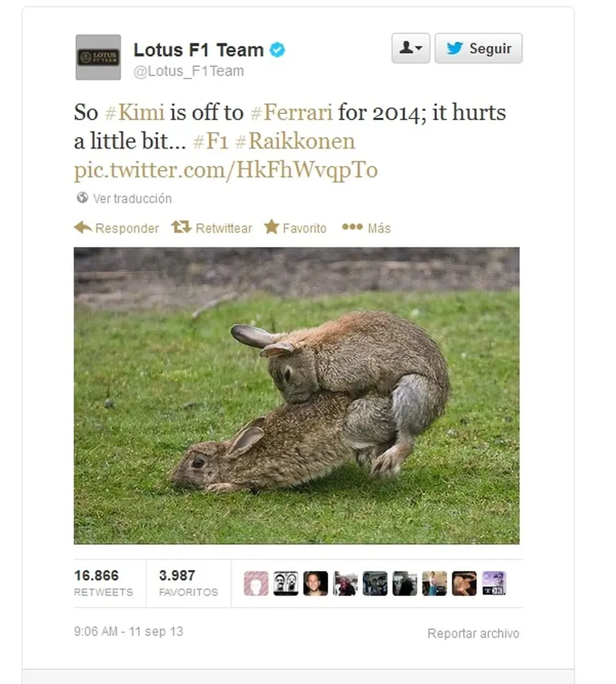Click the Seguir follow button

[x=478, y=48]
